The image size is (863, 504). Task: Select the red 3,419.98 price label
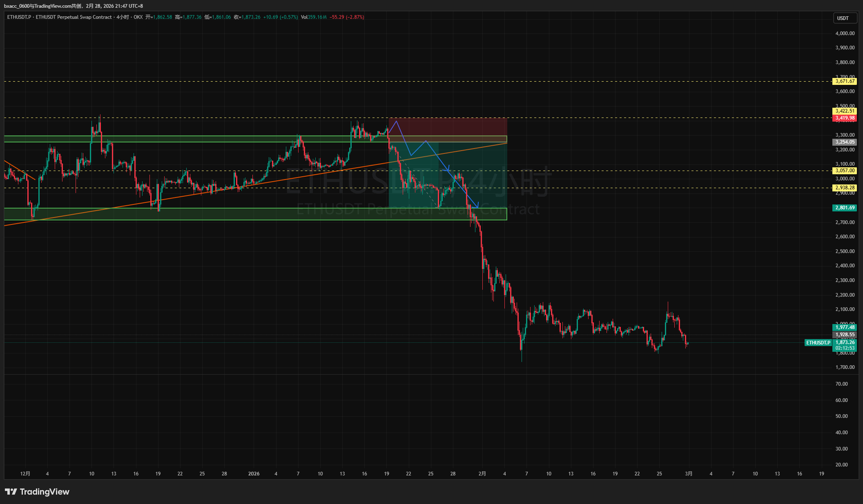click(845, 118)
